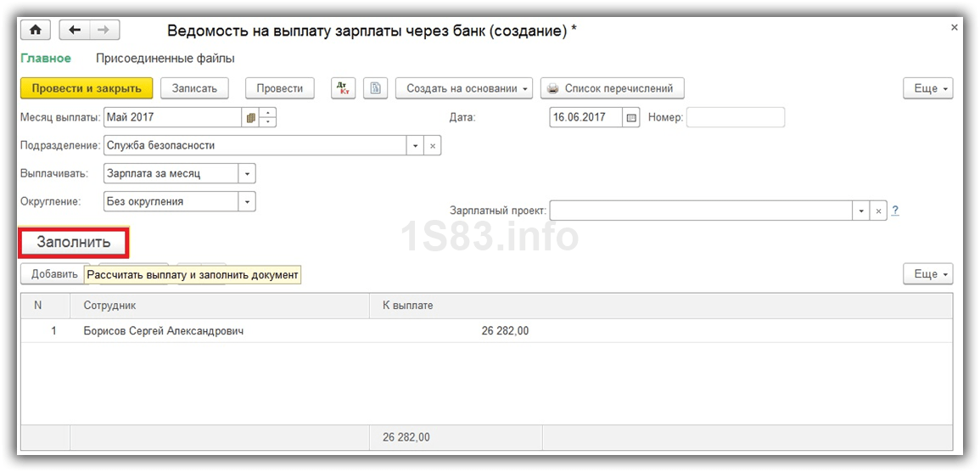The image size is (980, 472).
Task: Clear the Подразделение field
Action: tap(432, 146)
